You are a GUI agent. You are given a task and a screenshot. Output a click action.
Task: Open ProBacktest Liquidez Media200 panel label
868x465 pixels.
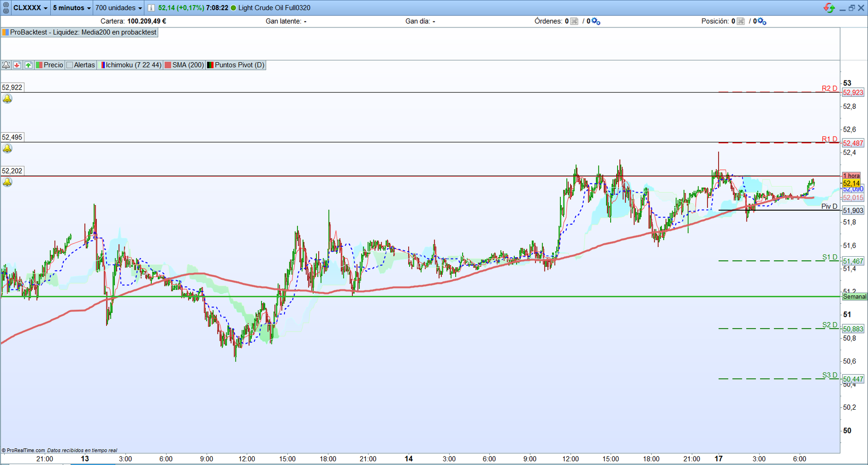tap(80, 33)
